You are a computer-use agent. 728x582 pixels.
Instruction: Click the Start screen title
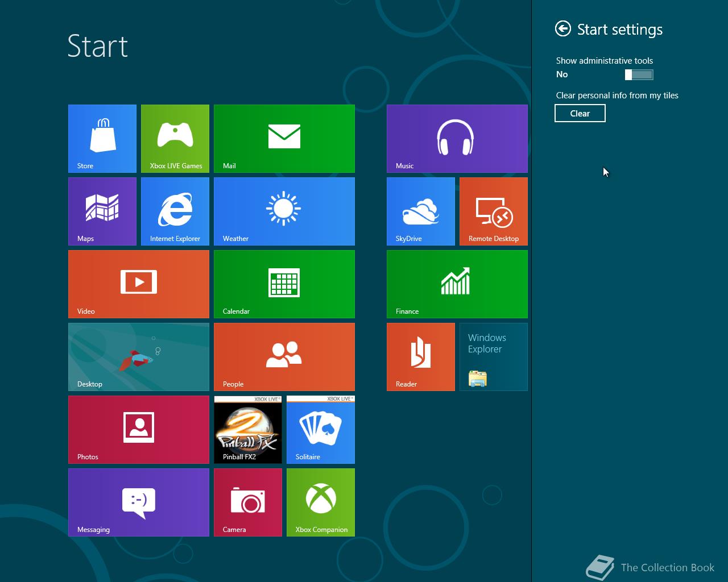[x=98, y=46]
